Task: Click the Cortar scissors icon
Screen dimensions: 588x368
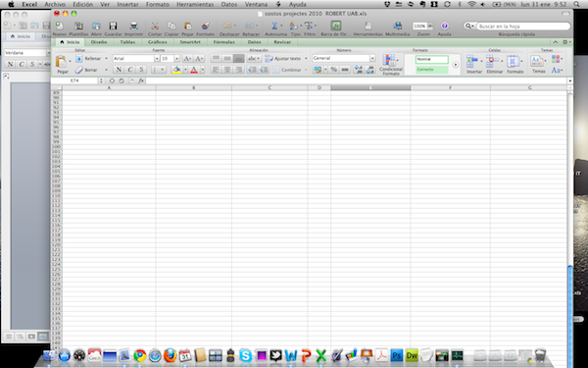Action: point(155,26)
